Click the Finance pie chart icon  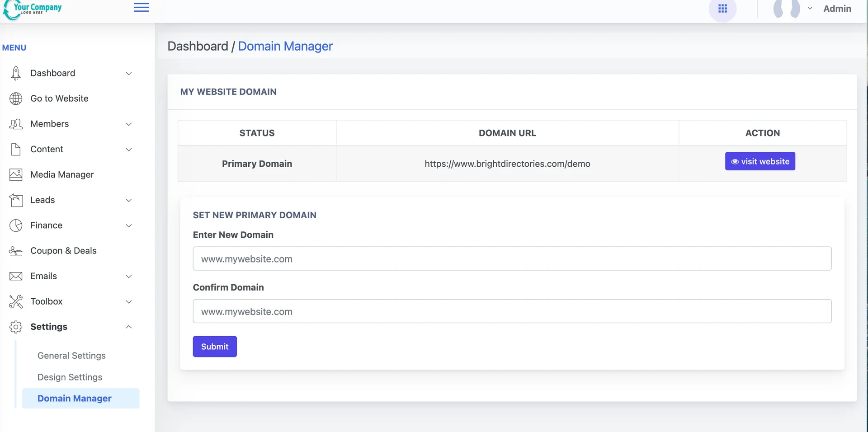coord(16,225)
